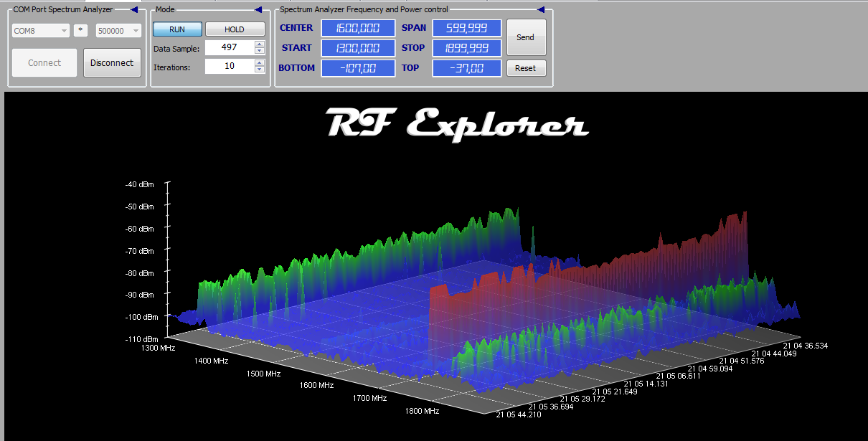Click the TOP label
868x441 pixels.
(410, 68)
